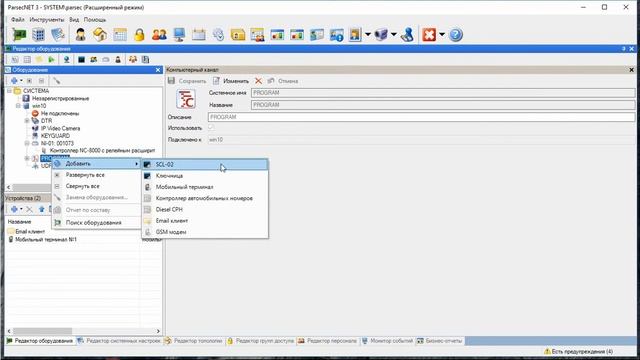Viewport: 640px width, 360px height.
Task: Click the Сохранить button
Action: tap(187, 81)
